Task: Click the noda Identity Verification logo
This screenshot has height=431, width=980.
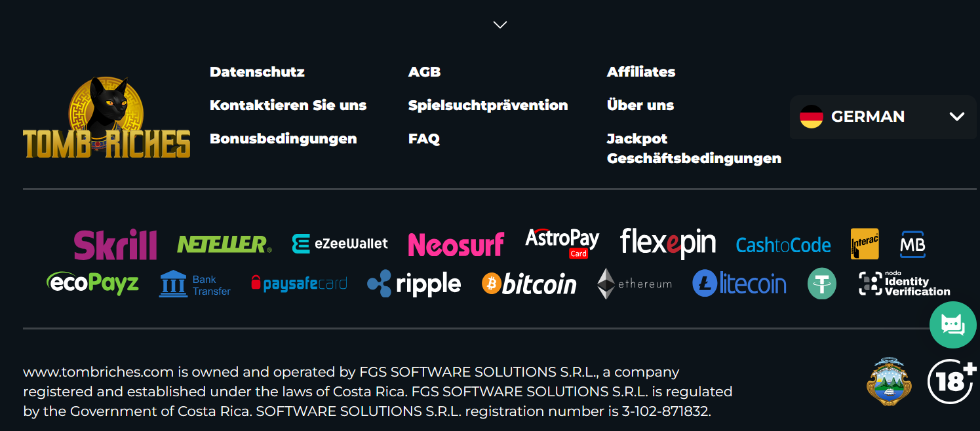Action: click(904, 284)
